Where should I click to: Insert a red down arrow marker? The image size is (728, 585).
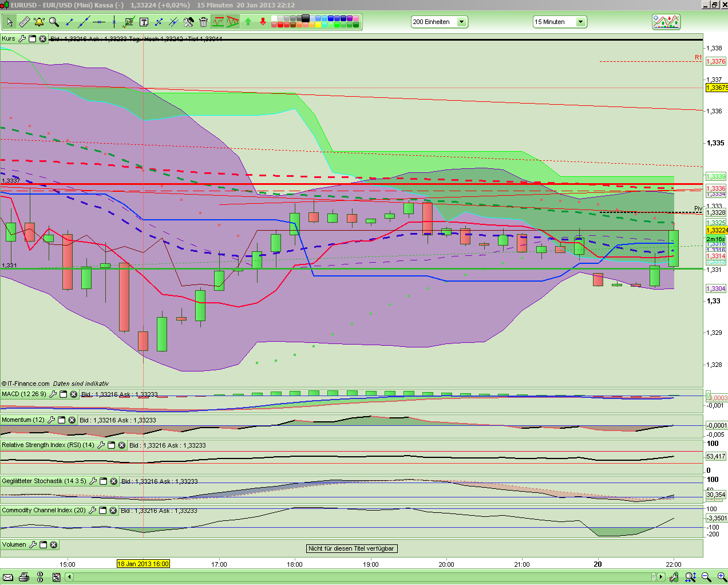(x=263, y=22)
